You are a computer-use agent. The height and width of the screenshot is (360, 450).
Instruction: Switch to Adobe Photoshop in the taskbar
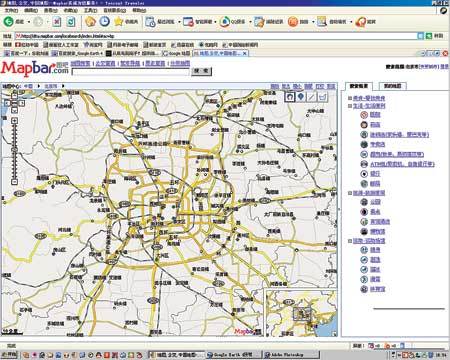click(291, 355)
